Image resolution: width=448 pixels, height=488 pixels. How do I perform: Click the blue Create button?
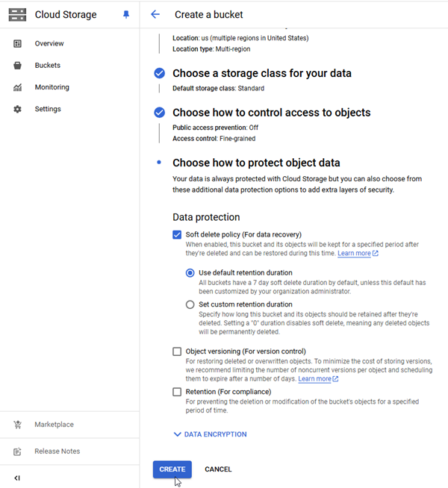172,469
